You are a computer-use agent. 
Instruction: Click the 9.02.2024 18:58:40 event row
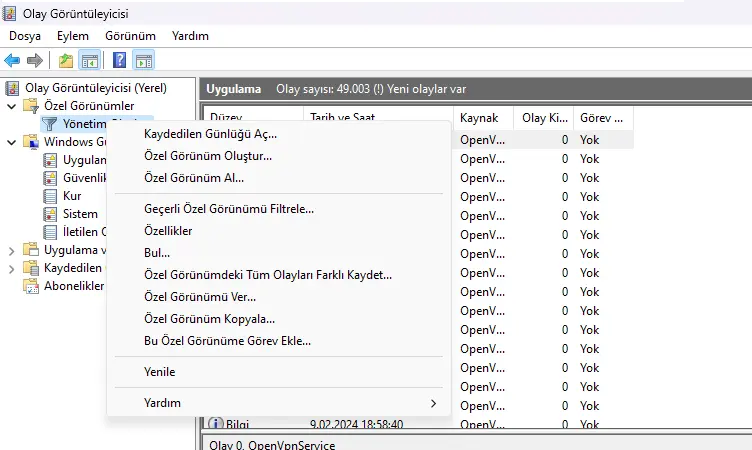pyautogui.click(x=418, y=424)
